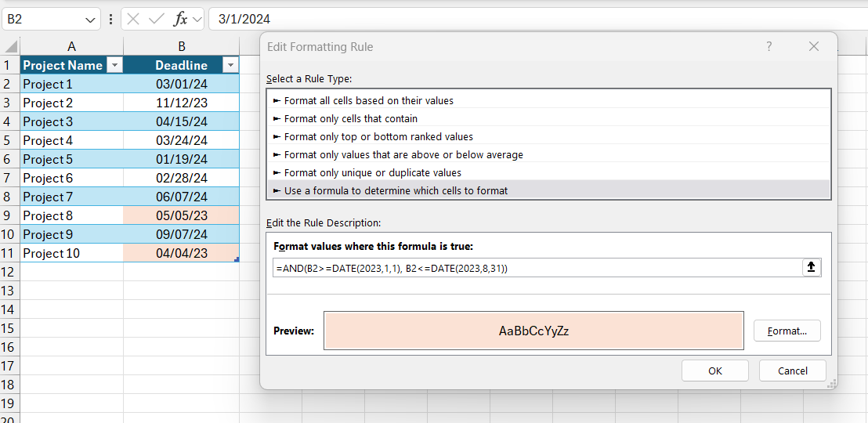This screenshot has height=423, width=868.
Task: Confirm the rule with OK button
Action: 714,371
